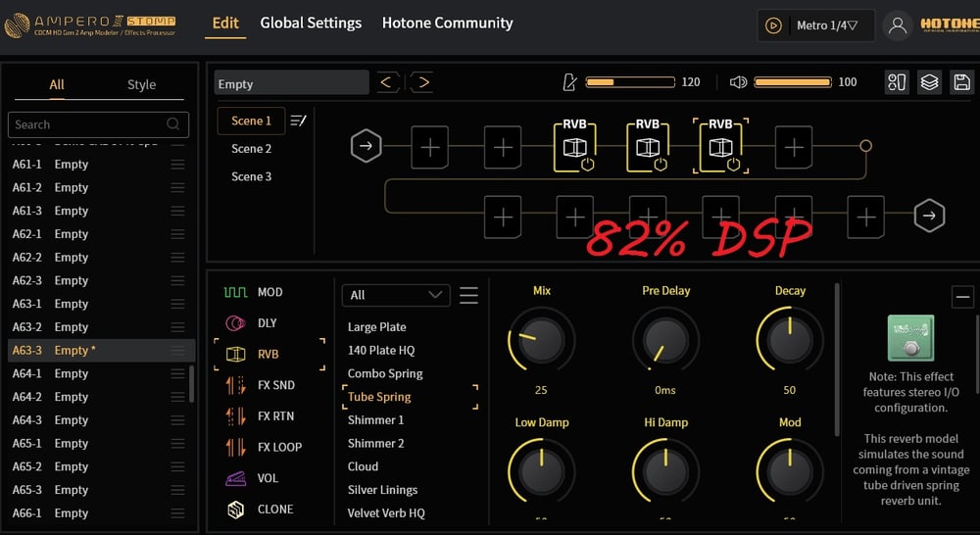The width and height of the screenshot is (980, 535).
Task: Add effect in second top-row slot
Action: pyautogui.click(x=503, y=148)
